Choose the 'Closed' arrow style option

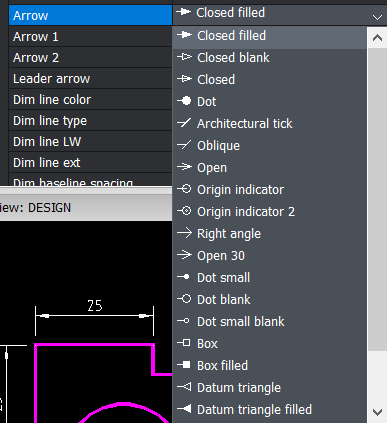[269, 79]
